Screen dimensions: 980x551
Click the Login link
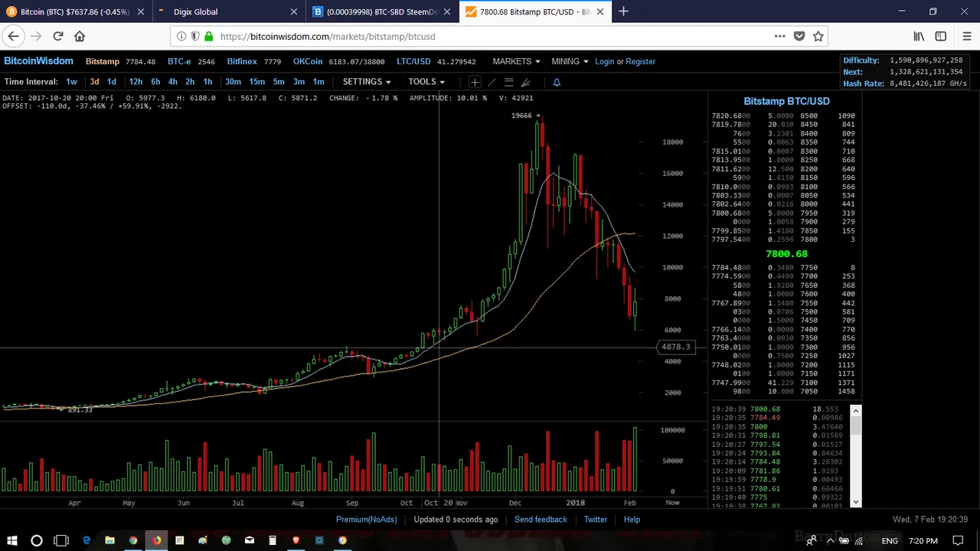[605, 61]
